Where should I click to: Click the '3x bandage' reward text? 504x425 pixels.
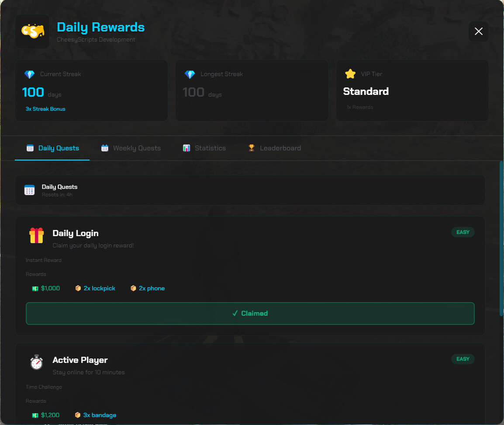[x=100, y=415]
